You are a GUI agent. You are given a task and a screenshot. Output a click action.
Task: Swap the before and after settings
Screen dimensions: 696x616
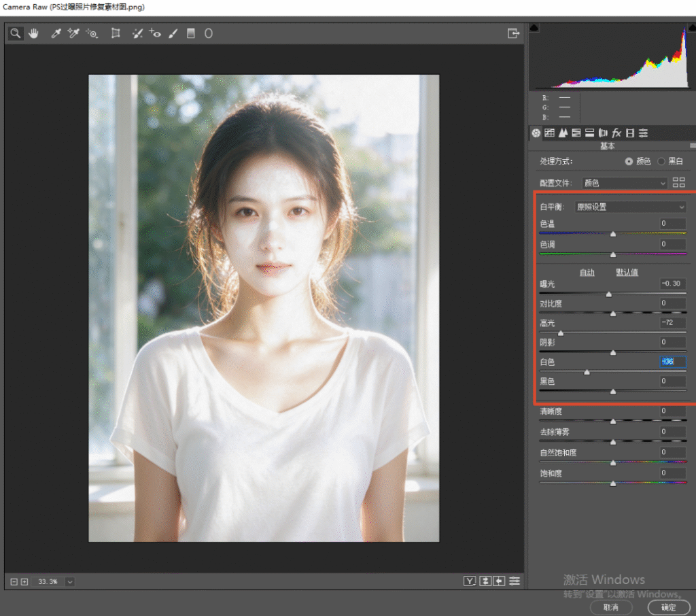coord(485,581)
